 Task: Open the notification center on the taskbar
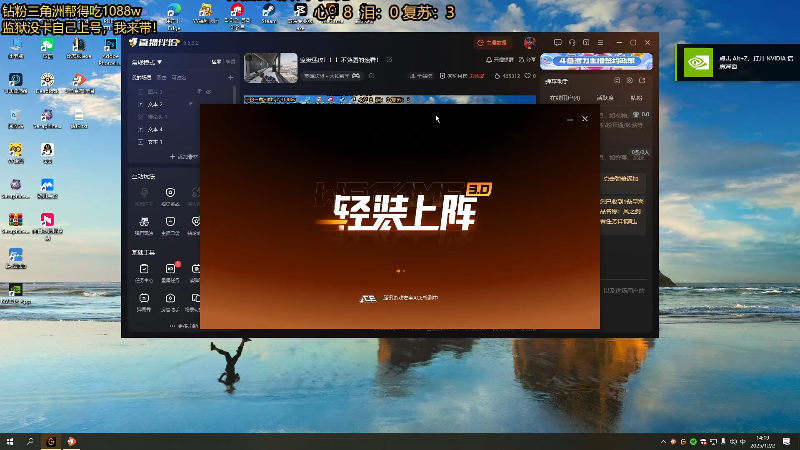coord(787,441)
